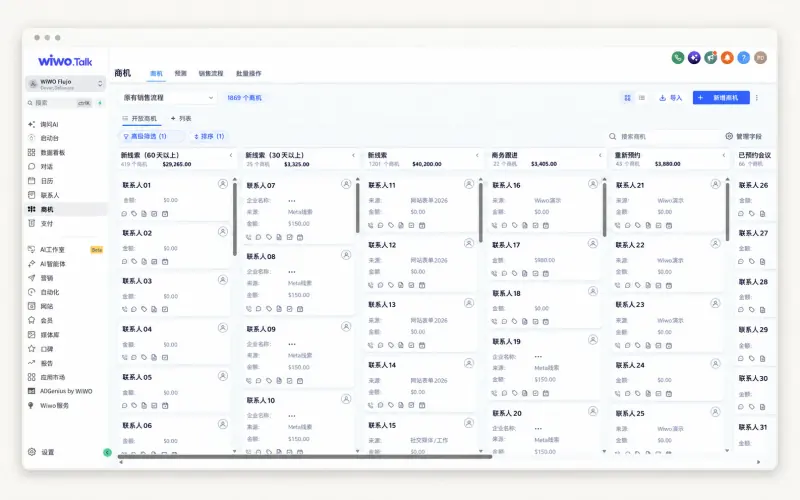
Task: Select the 销售流程 top tab
Action: 211,73
